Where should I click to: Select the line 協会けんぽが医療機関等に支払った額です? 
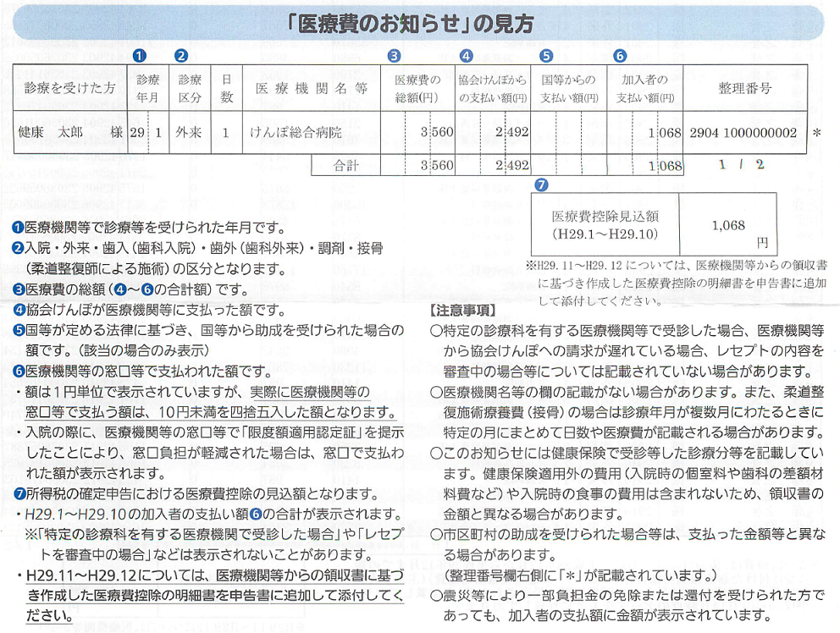(150, 310)
